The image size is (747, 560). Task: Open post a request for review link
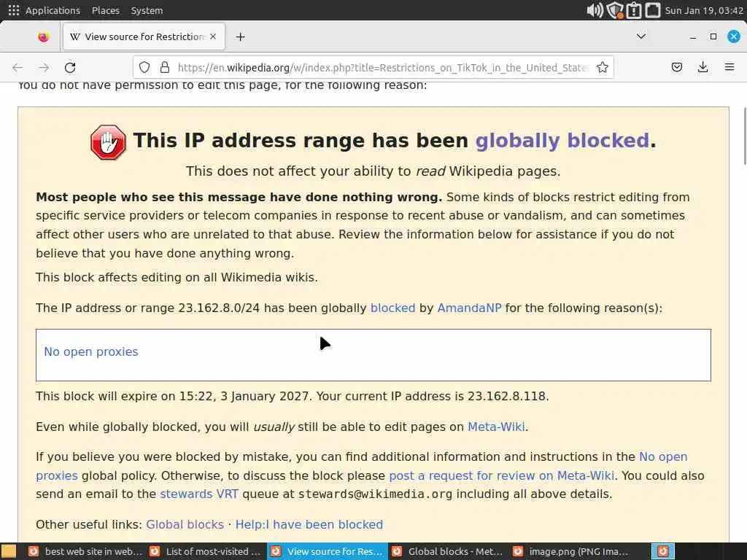(502, 475)
